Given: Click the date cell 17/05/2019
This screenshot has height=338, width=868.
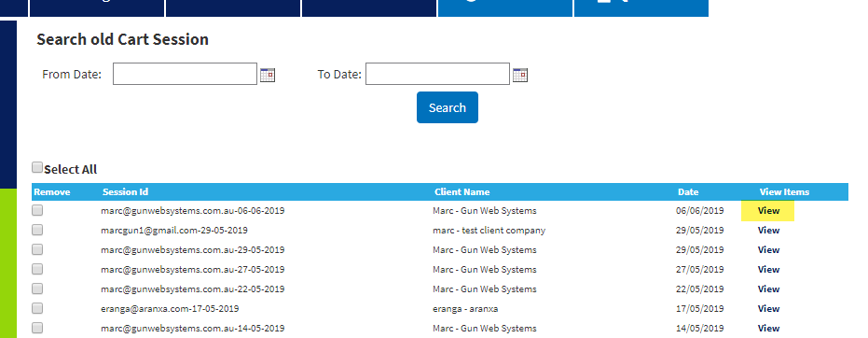Looking at the screenshot, I should point(699,309).
